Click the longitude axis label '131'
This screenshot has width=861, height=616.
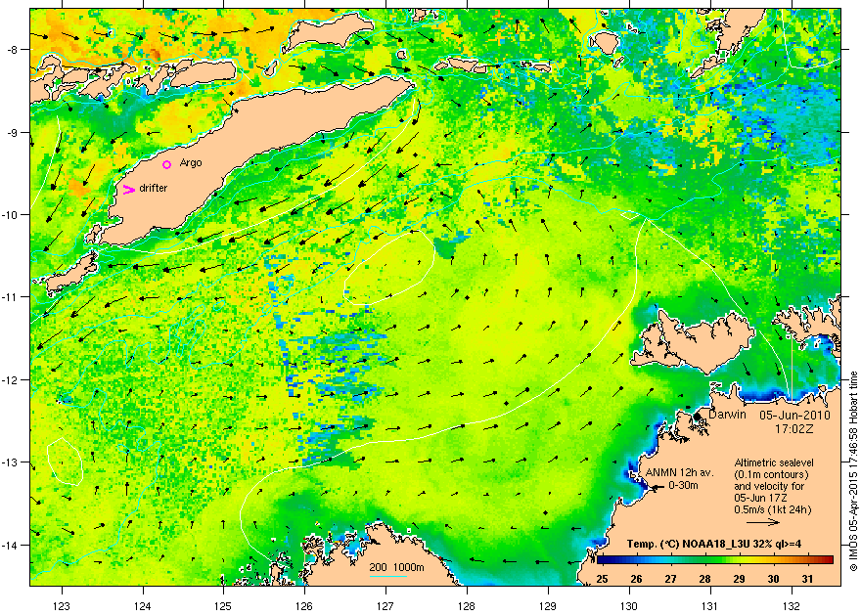tap(710, 605)
